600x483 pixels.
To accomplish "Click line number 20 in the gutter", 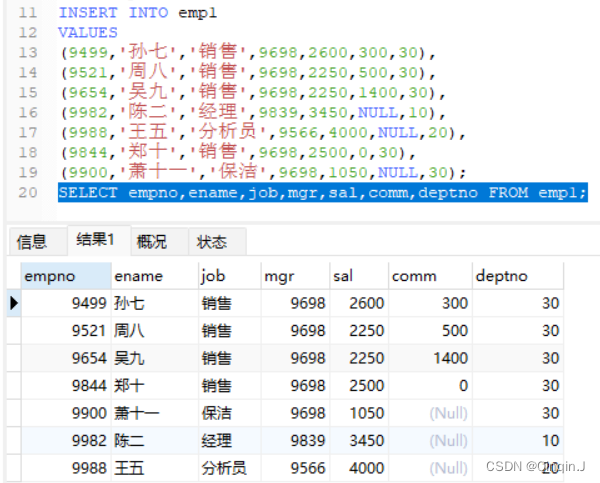I will pos(28,193).
